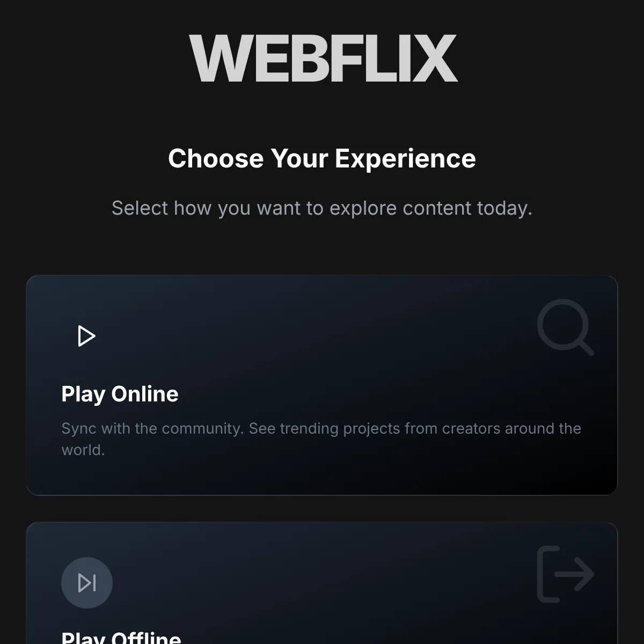This screenshot has height=644, width=644.
Task: Select the Play Offline title
Action: coord(121,638)
